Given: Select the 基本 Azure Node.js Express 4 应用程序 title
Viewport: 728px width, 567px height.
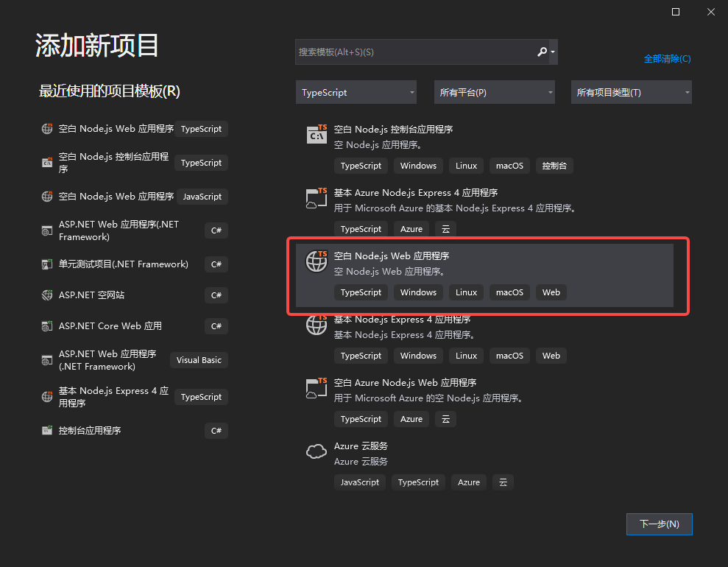Looking at the screenshot, I should pos(416,193).
